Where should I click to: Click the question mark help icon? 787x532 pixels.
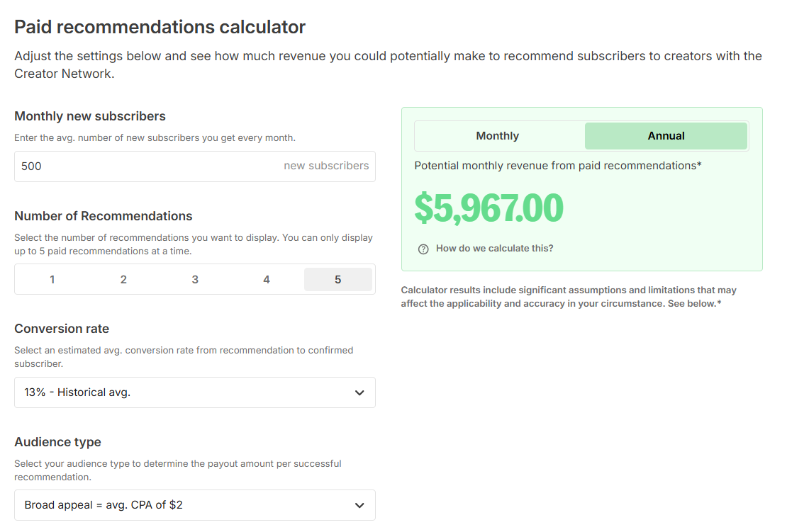423,249
